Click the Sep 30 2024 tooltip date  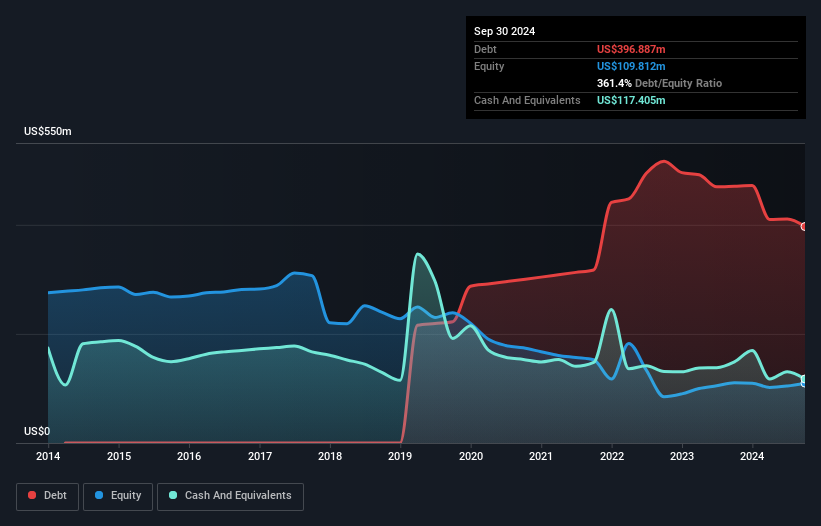504,31
